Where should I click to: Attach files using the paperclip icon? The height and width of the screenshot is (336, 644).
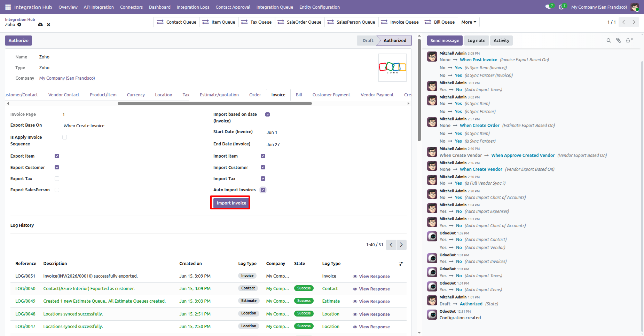tap(619, 40)
